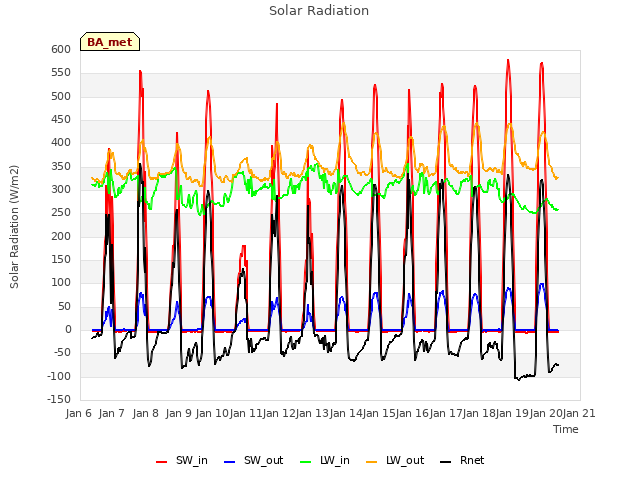This screenshot has height=480, width=640.
Task: Click the Jan 13 x-axis tick label
Action: (x=312, y=413)
